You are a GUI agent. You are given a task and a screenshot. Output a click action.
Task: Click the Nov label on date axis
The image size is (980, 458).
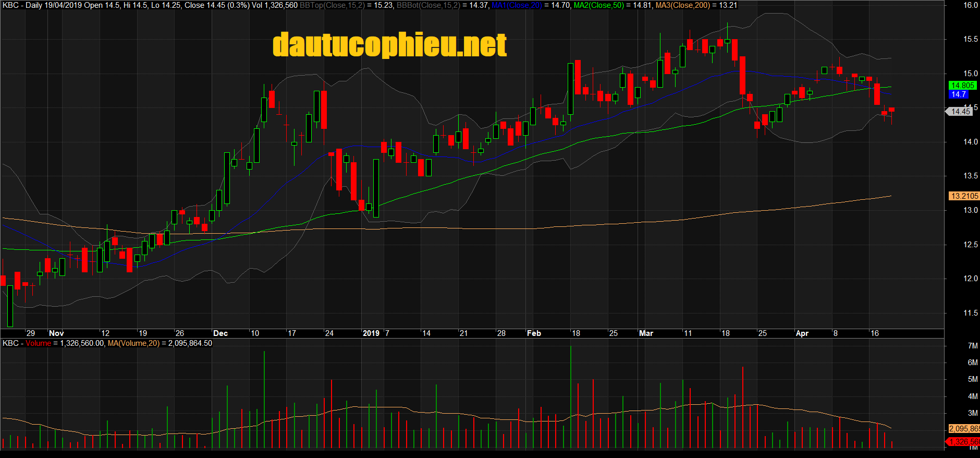56,333
